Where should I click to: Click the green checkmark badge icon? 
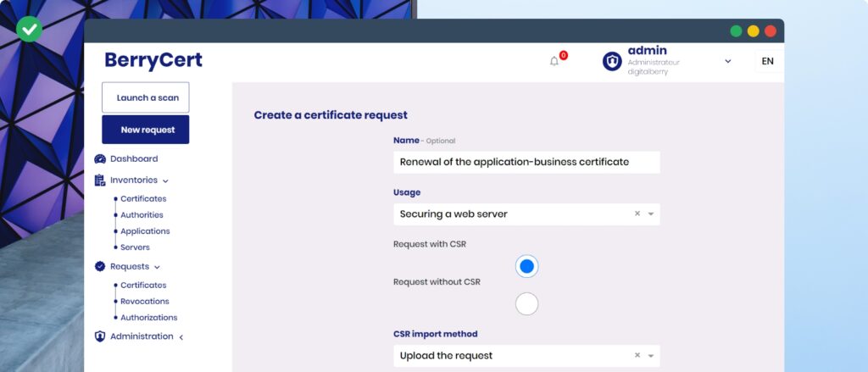point(29,29)
